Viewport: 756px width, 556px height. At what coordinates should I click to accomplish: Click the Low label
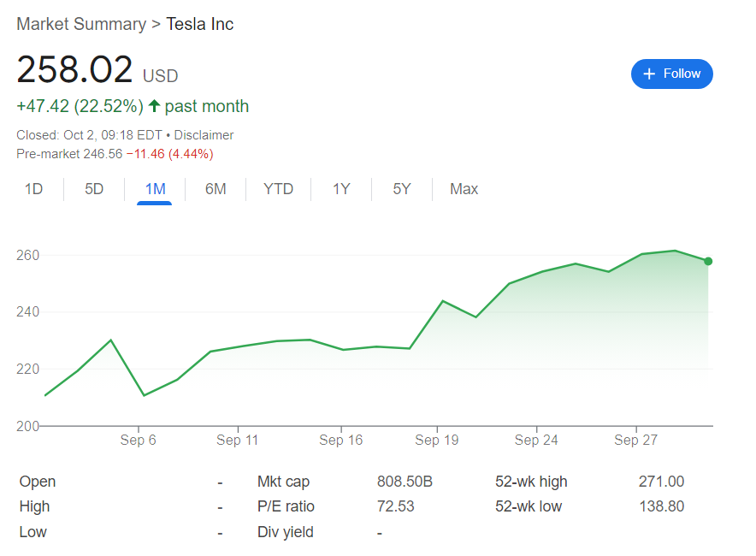click(32, 532)
